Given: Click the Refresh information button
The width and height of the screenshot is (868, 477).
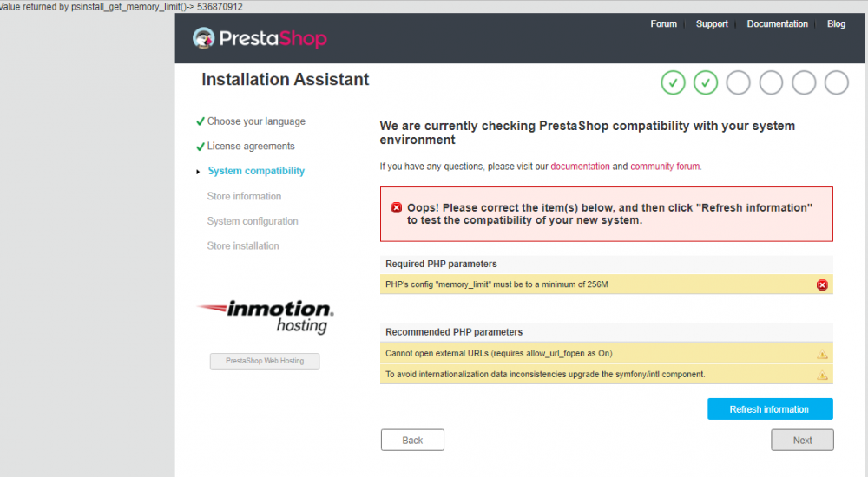Looking at the screenshot, I should [769, 409].
